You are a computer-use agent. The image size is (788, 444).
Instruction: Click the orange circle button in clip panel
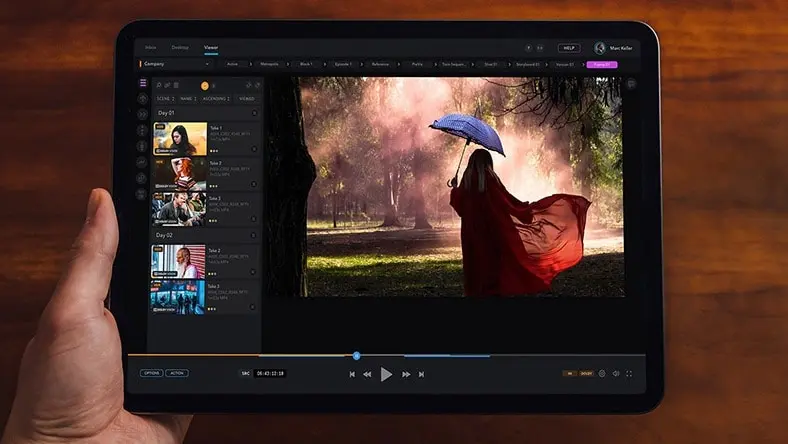pyautogui.click(x=205, y=86)
